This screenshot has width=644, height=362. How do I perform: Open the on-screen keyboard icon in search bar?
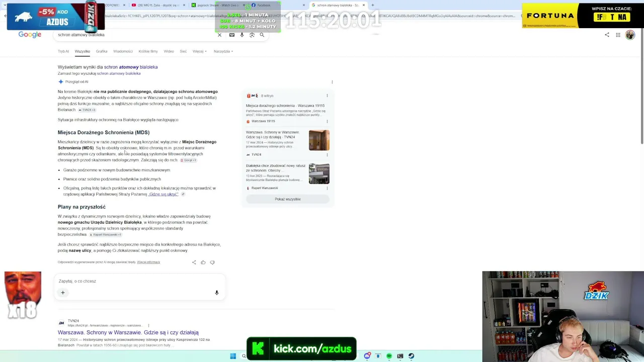tap(232, 35)
